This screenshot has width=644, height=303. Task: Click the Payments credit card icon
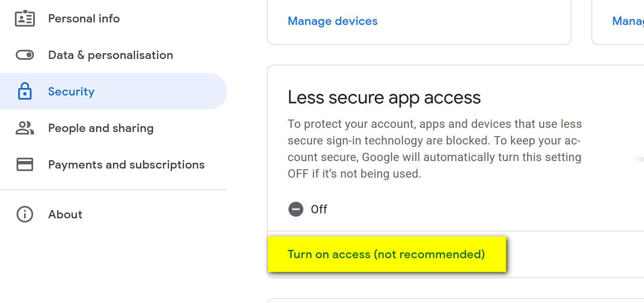25,164
